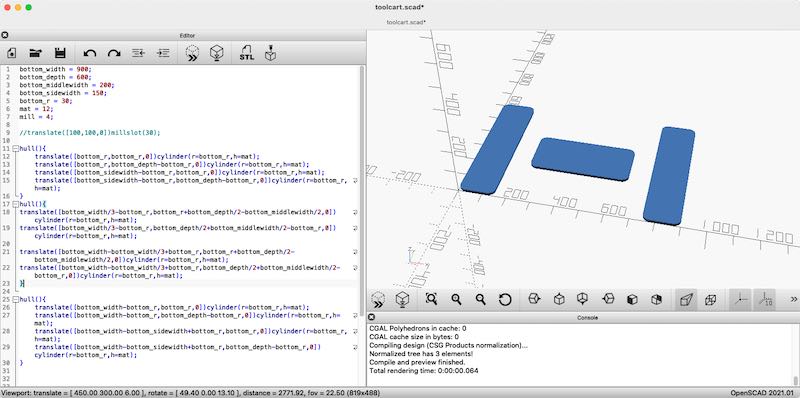Click the middle blue panel in viewport
Image resolution: width=800 pixels, height=398 pixels.
click(583, 158)
